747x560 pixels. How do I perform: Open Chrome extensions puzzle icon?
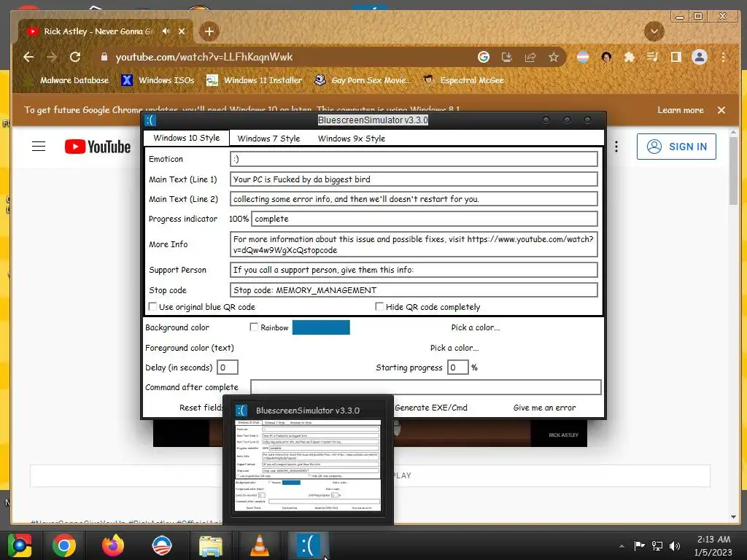point(630,57)
